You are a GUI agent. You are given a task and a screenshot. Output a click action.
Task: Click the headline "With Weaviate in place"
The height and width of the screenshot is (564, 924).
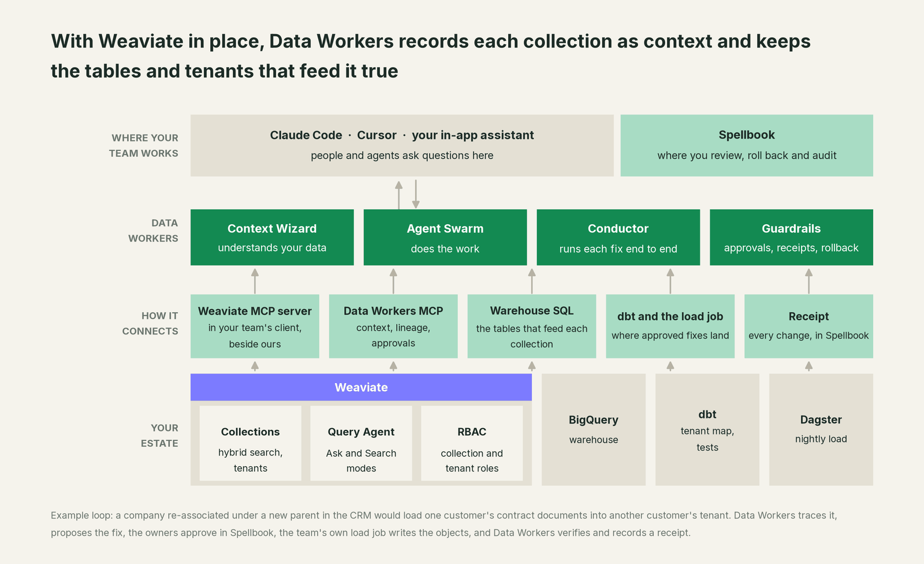pyautogui.click(x=431, y=56)
